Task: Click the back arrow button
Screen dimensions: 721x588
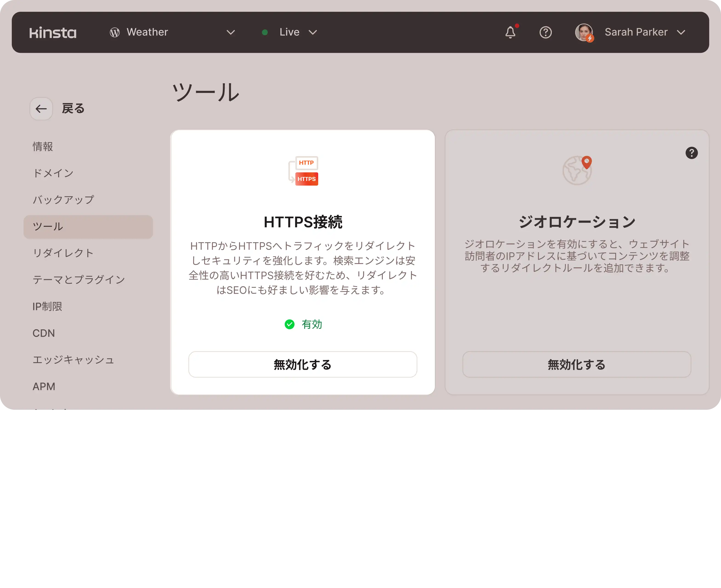Action: coord(41,109)
